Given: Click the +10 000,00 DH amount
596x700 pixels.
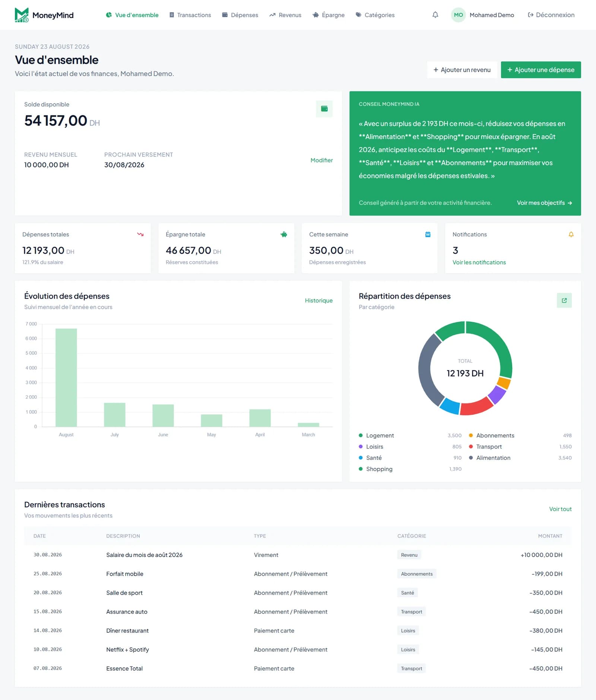Looking at the screenshot, I should pos(541,555).
